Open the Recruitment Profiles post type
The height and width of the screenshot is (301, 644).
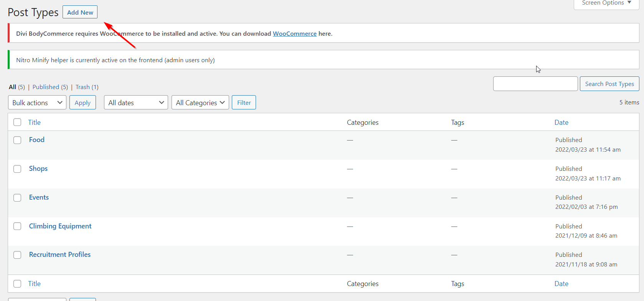point(60,255)
